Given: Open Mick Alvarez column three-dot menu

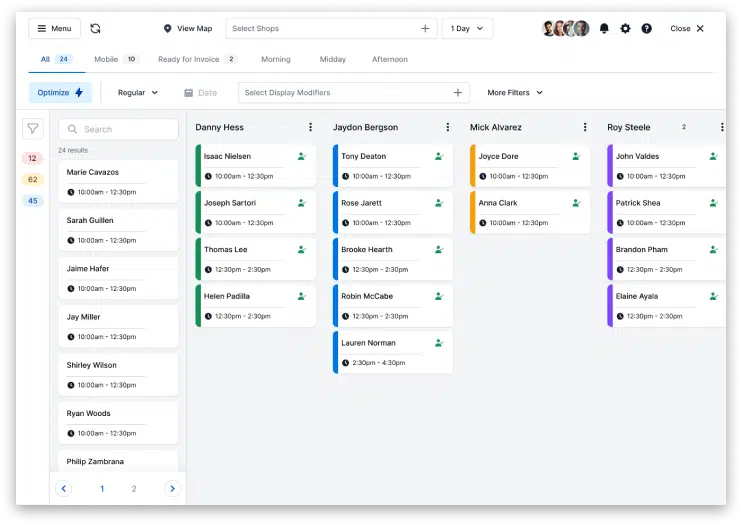Looking at the screenshot, I should click(585, 128).
